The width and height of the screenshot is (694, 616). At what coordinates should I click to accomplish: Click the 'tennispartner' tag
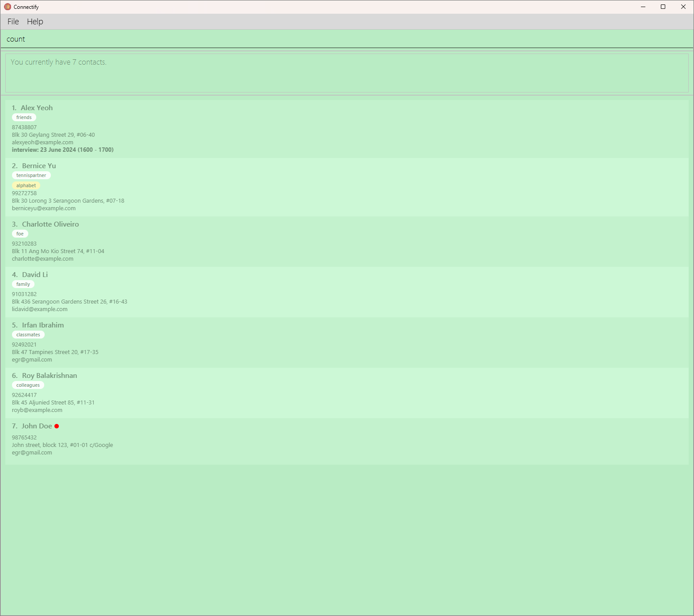31,175
